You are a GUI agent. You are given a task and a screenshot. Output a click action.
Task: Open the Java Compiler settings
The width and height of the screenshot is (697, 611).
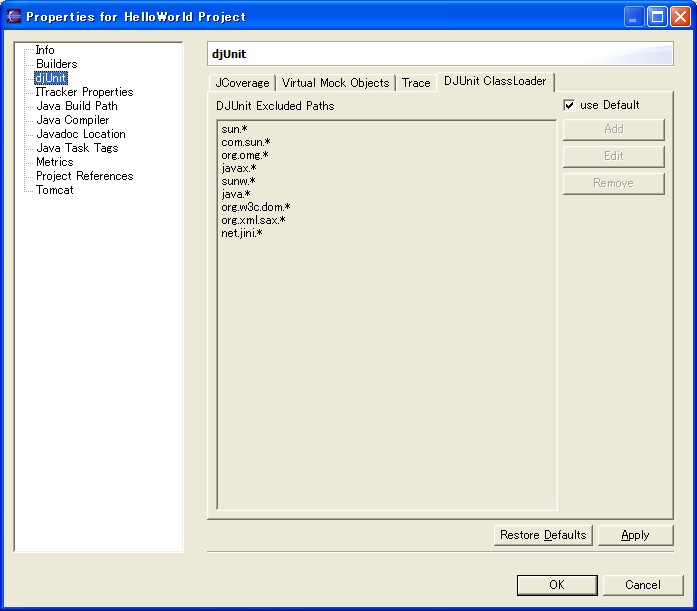coord(72,120)
